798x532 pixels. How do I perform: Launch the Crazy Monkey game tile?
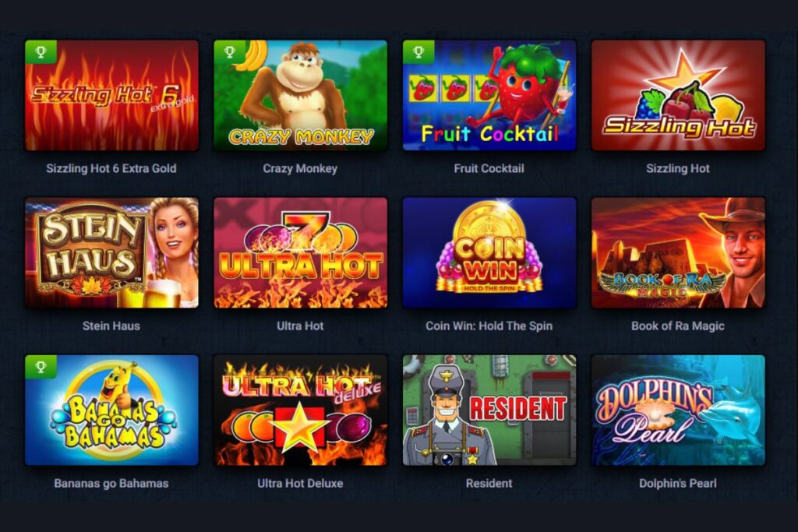point(301,96)
